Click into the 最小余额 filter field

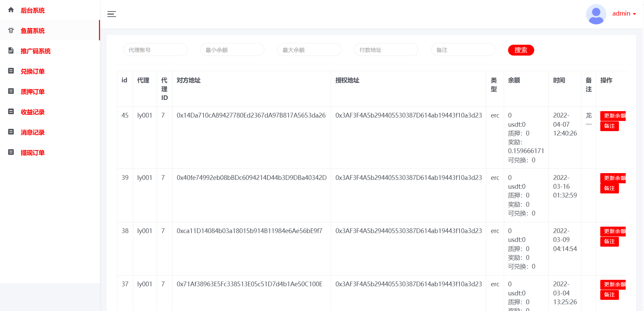point(232,50)
